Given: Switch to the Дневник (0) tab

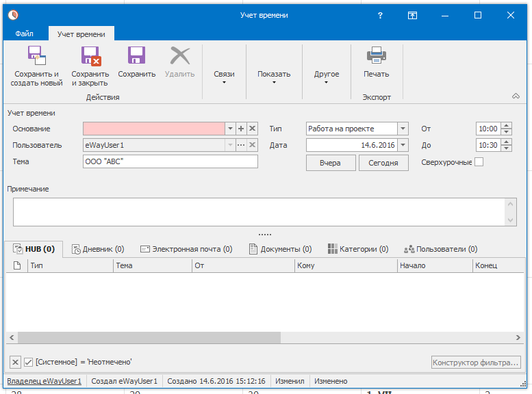Looking at the screenshot, I should (98, 249).
